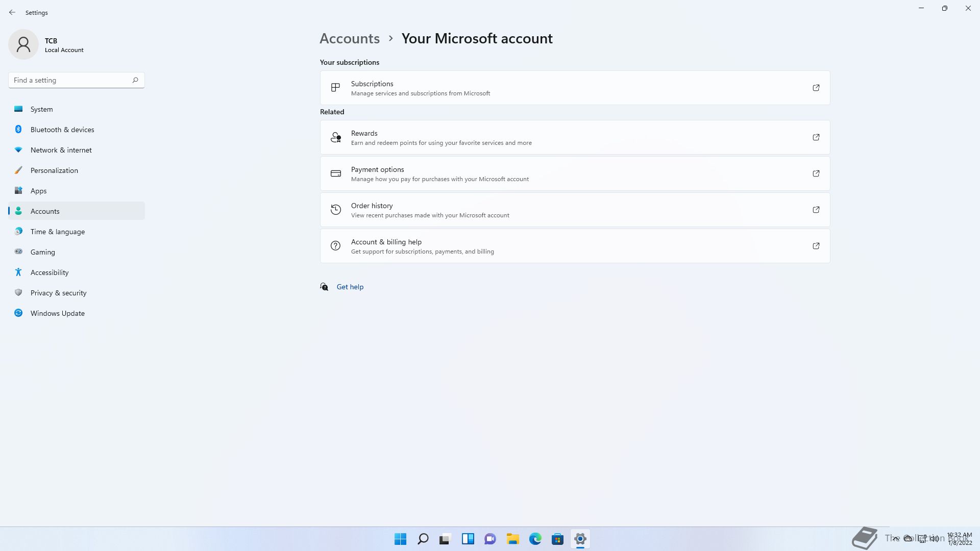Open the Subscriptions card
The width and height of the screenshot is (980, 551).
(575, 88)
